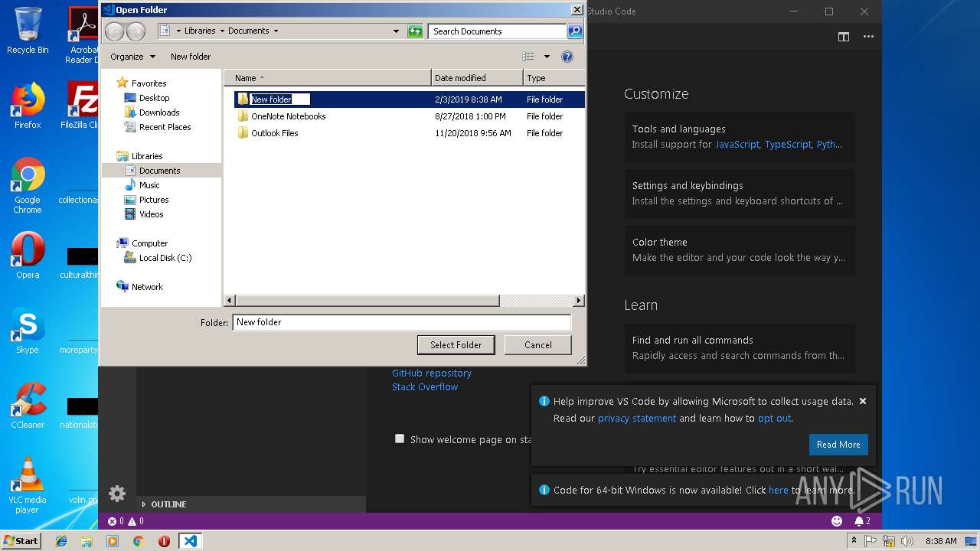Open the Color theme option
This screenshot has width=980, height=551.
coord(740,249)
